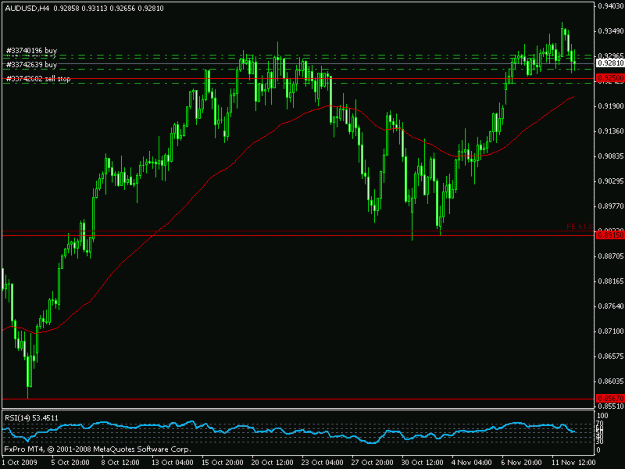This screenshot has width=625, height=469.
Task: Click the 0.88705 price axis value
Action: point(611,256)
